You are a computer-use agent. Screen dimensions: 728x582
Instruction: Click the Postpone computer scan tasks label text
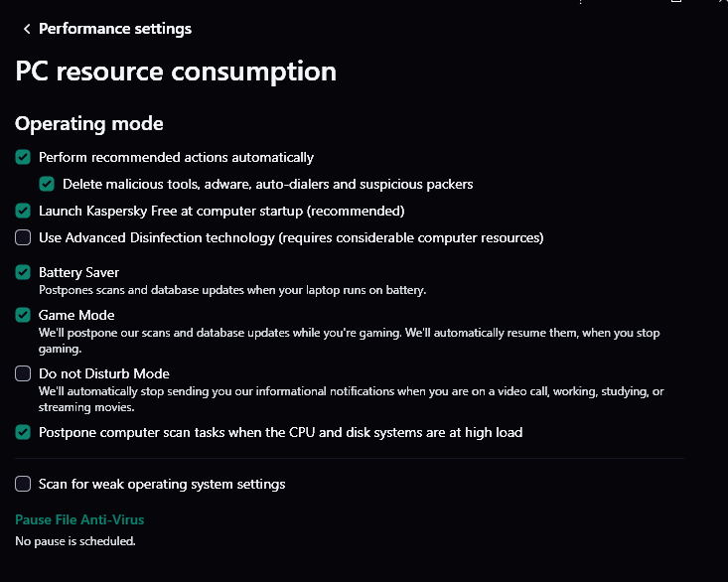coord(280,432)
